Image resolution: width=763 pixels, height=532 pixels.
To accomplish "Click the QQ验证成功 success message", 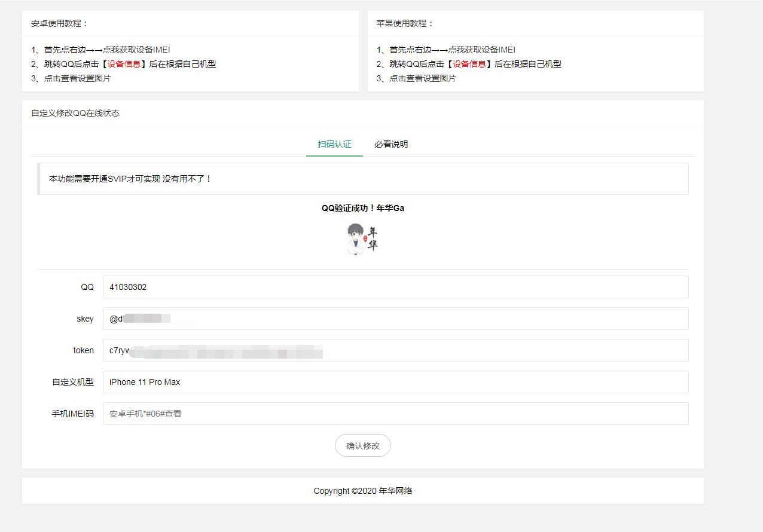I will click(362, 207).
